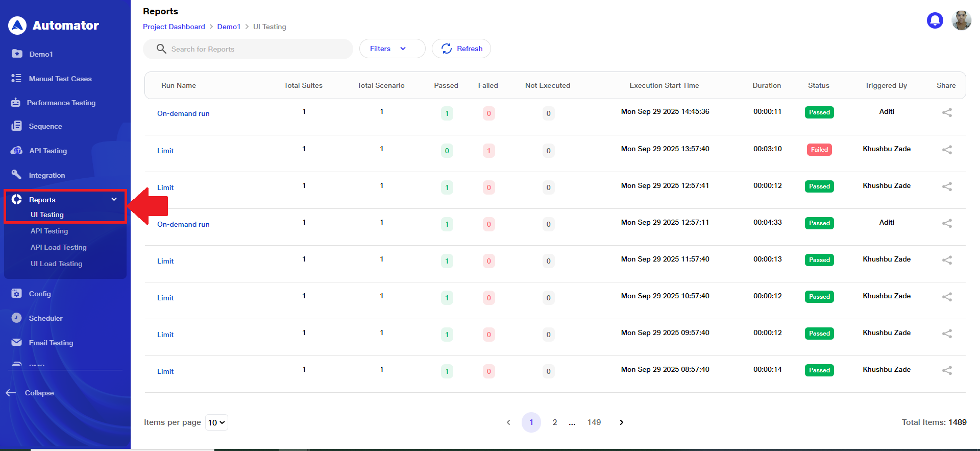Select API Load Testing reports
The width and height of the screenshot is (980, 451).
click(x=58, y=247)
